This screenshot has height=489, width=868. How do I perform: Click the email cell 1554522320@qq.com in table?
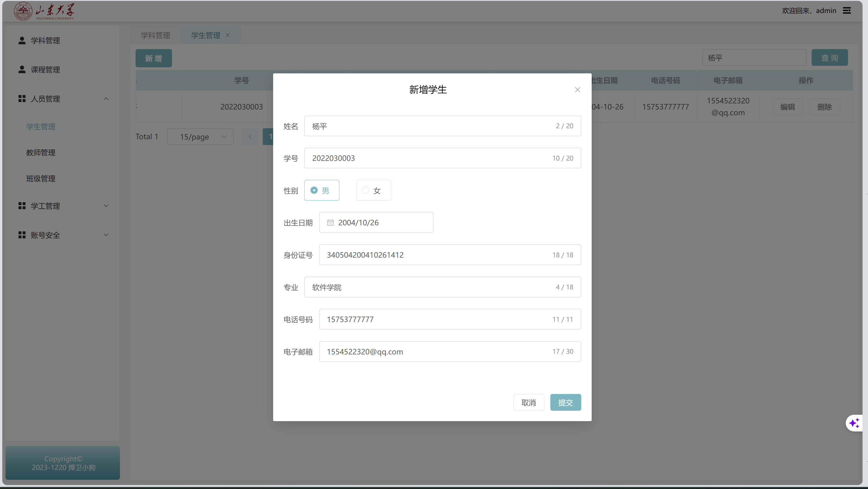click(x=728, y=106)
